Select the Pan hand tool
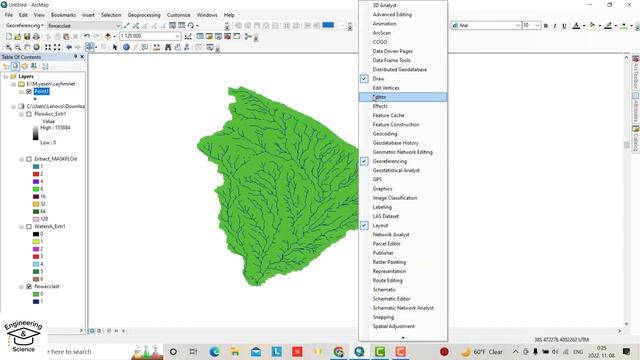 (27, 47)
